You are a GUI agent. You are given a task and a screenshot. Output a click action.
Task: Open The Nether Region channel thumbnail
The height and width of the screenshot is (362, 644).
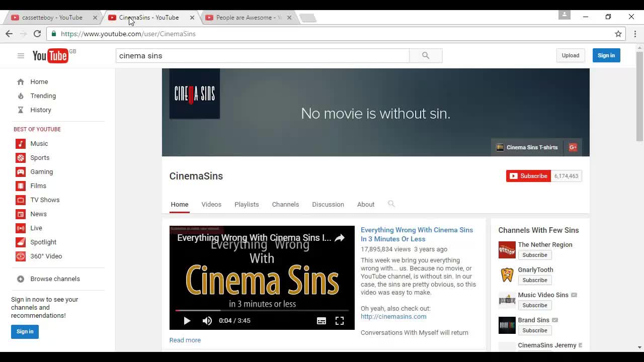point(507,250)
